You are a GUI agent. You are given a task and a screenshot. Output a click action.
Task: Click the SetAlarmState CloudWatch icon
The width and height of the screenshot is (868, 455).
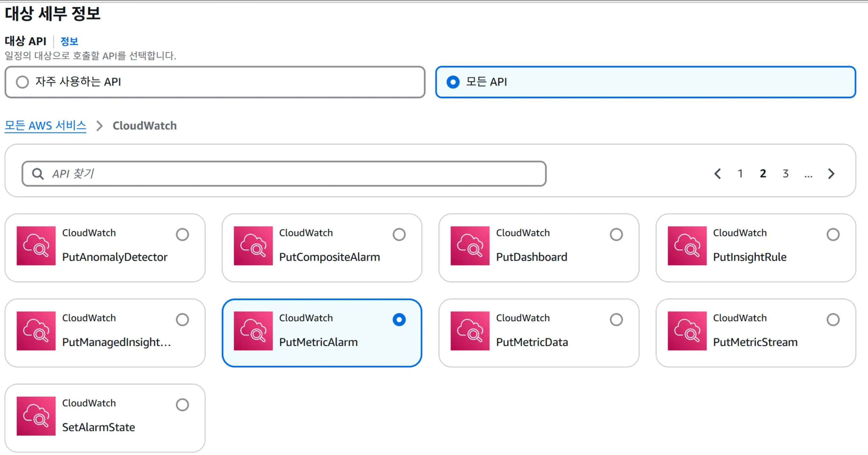click(x=36, y=415)
